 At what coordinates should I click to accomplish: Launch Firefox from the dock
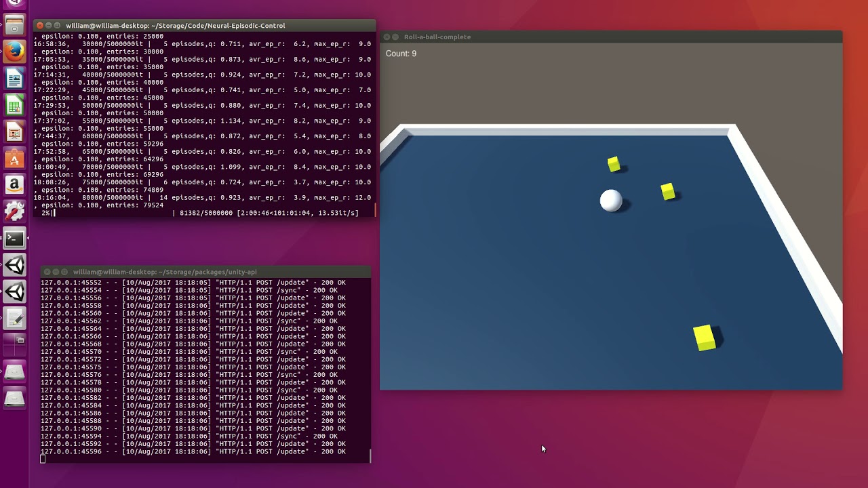pos(14,52)
